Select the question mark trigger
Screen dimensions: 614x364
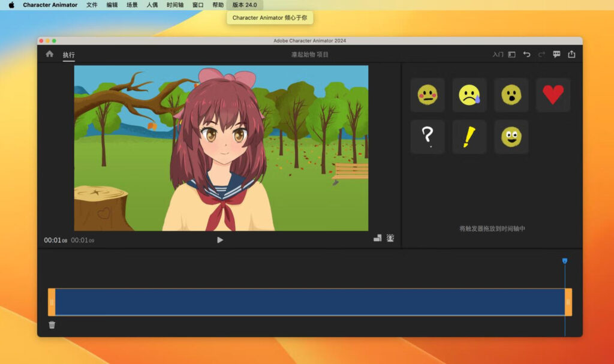(427, 137)
